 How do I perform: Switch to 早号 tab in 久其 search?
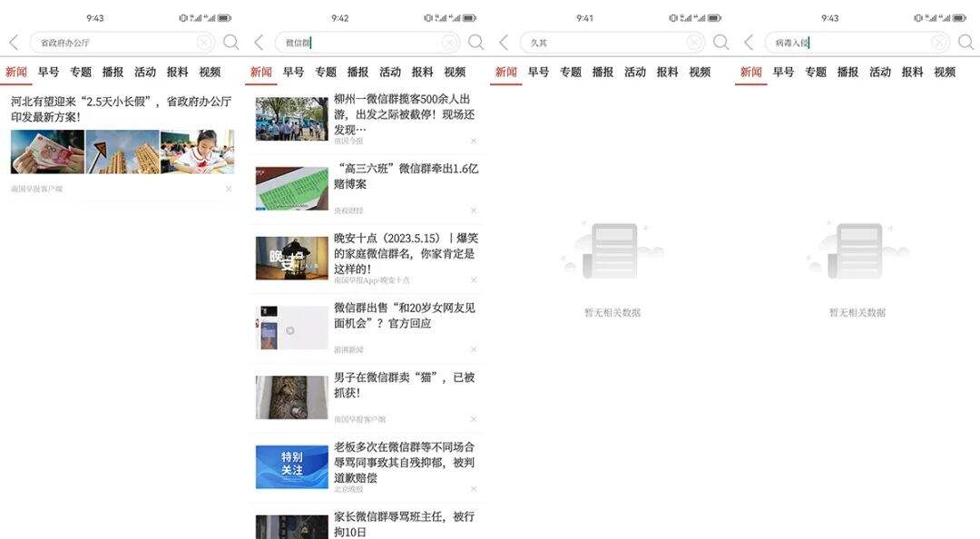[538, 72]
